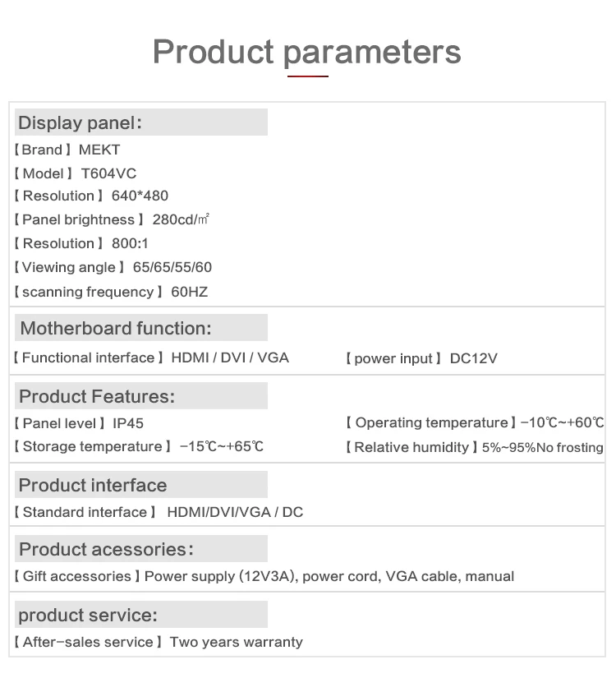Click the Operating temperature specification

pyautogui.click(x=475, y=422)
